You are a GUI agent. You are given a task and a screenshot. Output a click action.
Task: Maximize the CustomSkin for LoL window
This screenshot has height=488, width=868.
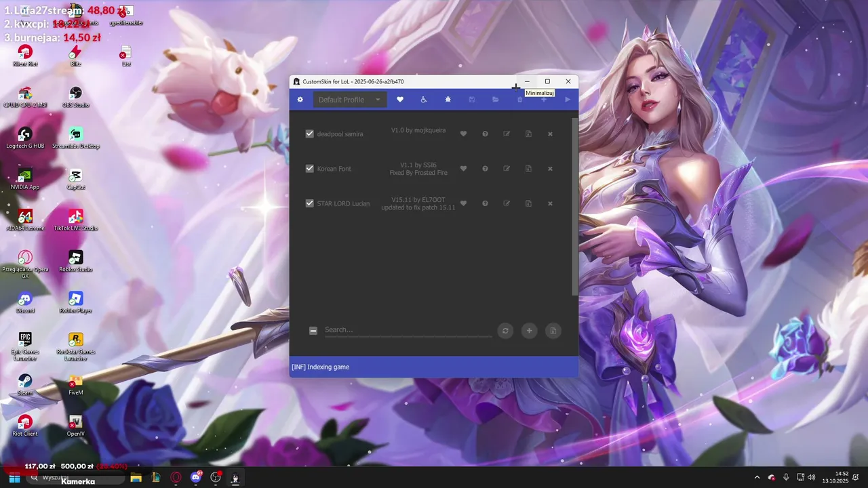[547, 81]
